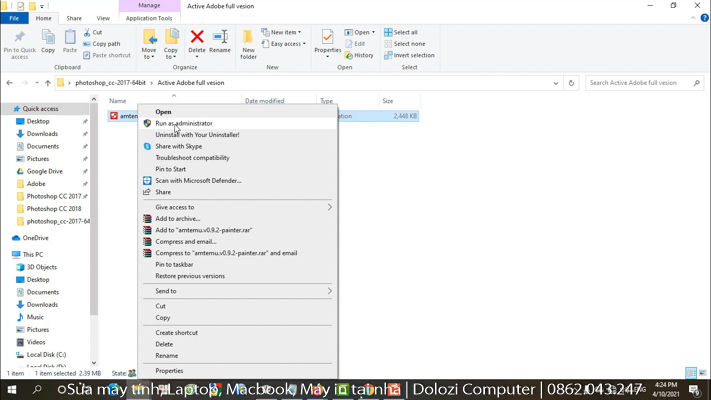Image resolution: width=711 pixels, height=400 pixels.
Task: Open the address bar history dropdown
Action: 556,83
